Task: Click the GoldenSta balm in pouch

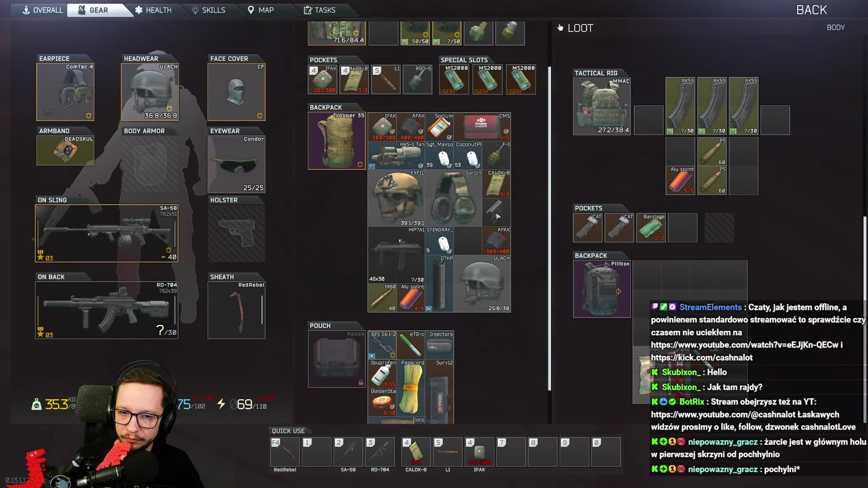Action: tap(382, 402)
